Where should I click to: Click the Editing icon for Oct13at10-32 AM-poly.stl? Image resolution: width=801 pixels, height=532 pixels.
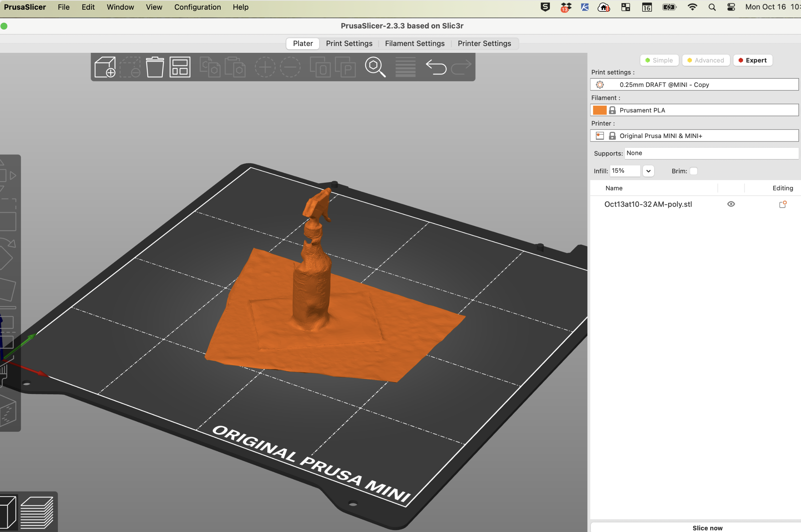783,204
